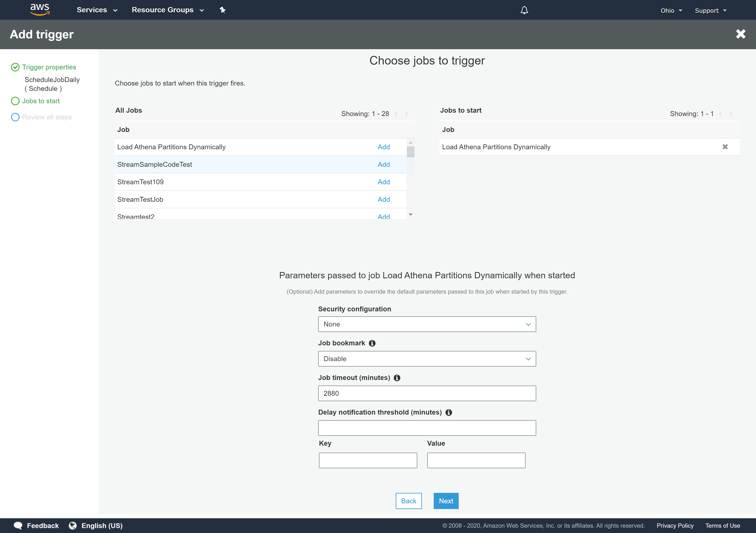The width and height of the screenshot is (756, 533).
Task: Click the notifications bell icon
Action: pyautogui.click(x=524, y=10)
